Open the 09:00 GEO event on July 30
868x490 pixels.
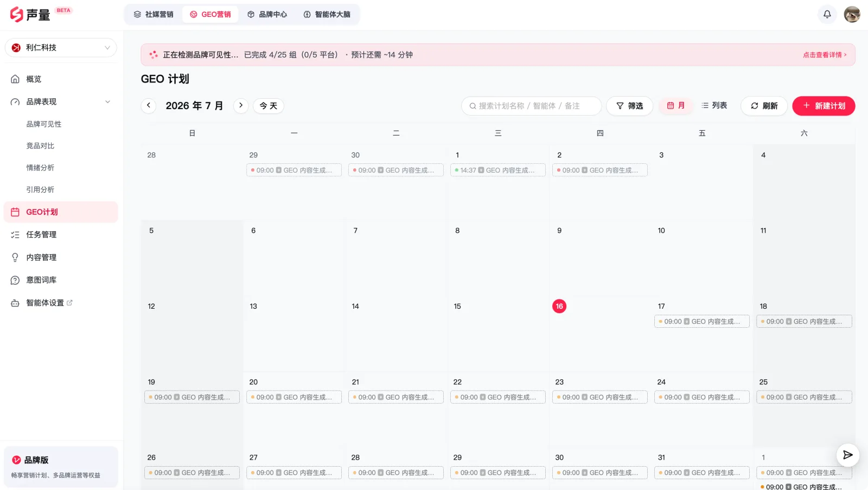click(600, 473)
